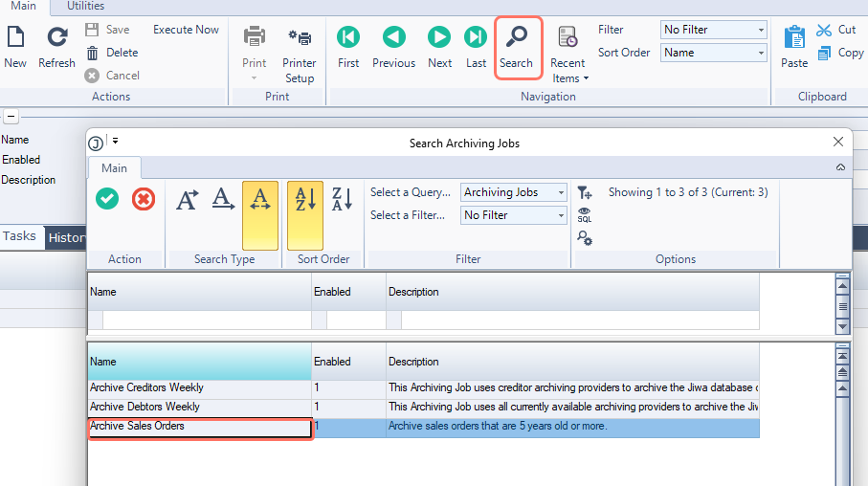This screenshot has height=486, width=868.
Task: Select Starts With search type
Action: pos(188,200)
